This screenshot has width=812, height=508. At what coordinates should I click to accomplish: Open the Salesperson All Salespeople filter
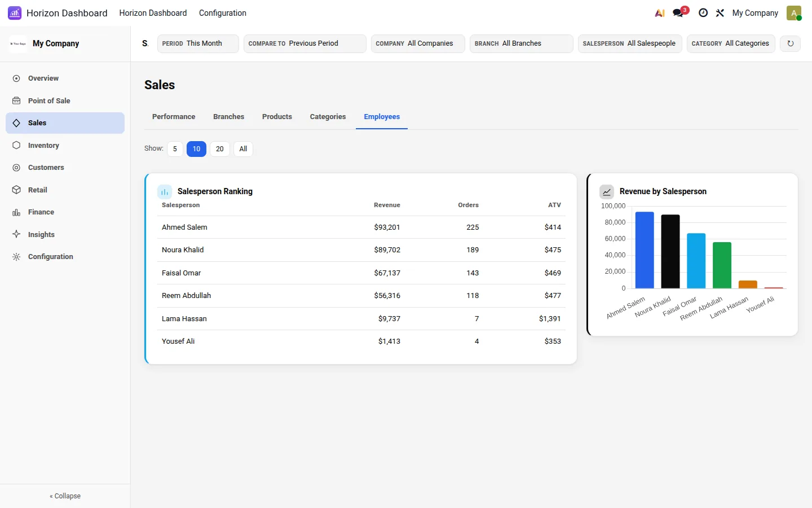coord(630,43)
